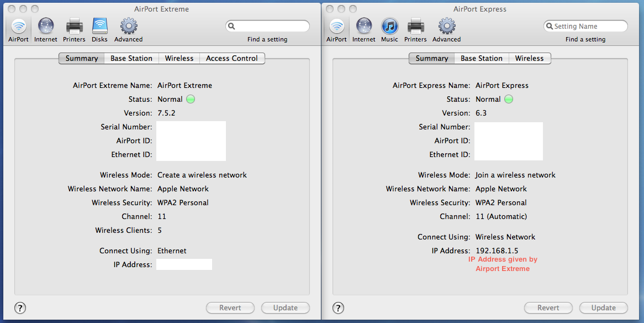Click help button in AirPort Extreme window
This screenshot has height=323, width=644.
pyautogui.click(x=20, y=308)
